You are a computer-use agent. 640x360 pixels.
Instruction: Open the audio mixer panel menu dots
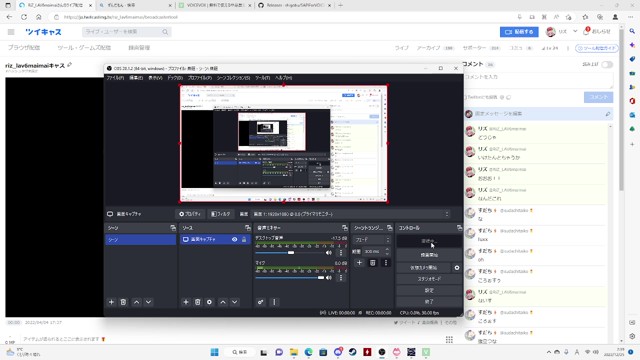coord(274,302)
